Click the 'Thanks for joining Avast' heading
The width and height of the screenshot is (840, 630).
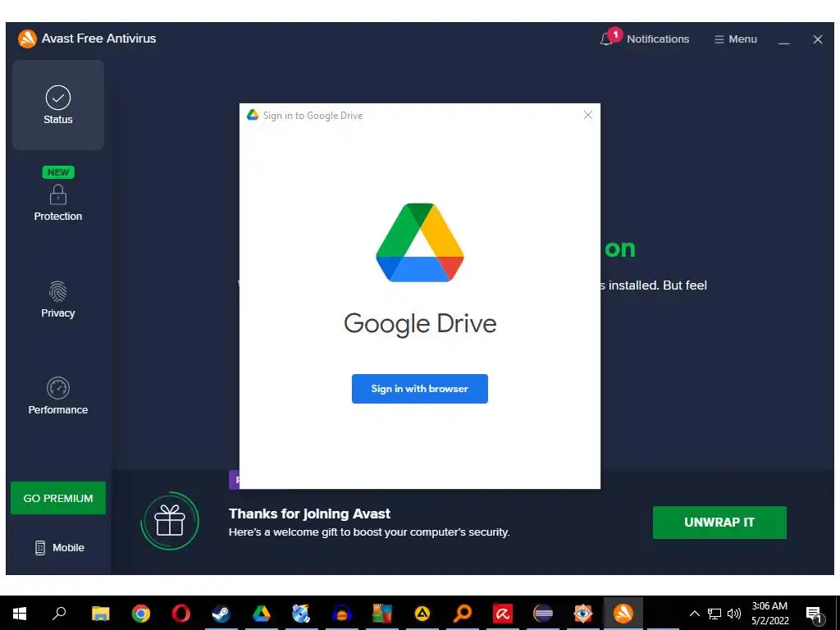point(309,514)
